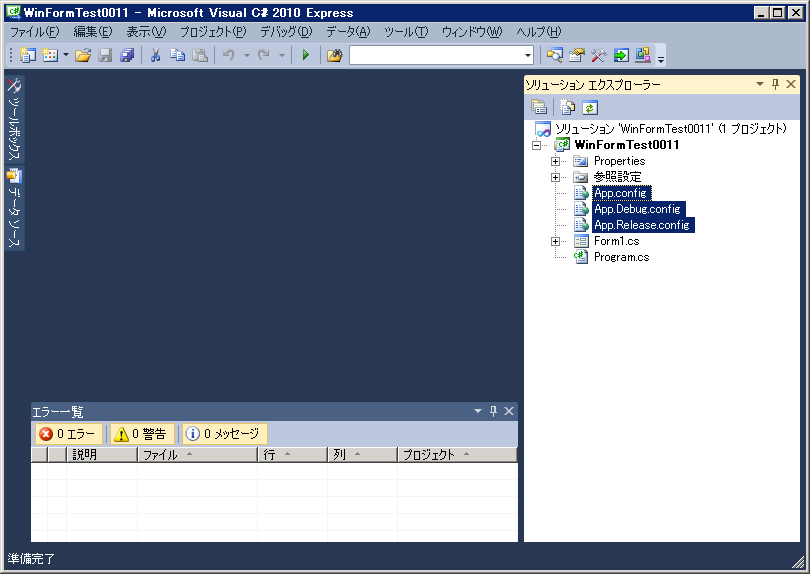The image size is (810, 574).
Task: Open the ツールボックス side tab
Action: point(14,119)
